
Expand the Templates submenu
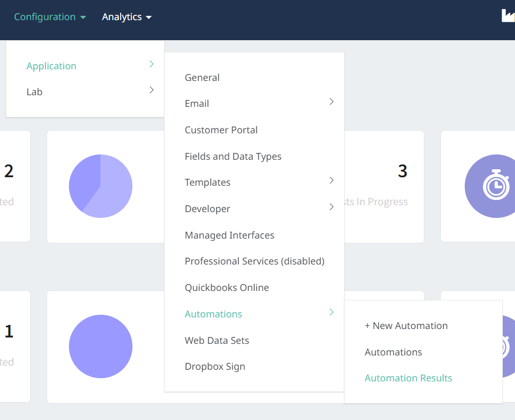click(207, 182)
